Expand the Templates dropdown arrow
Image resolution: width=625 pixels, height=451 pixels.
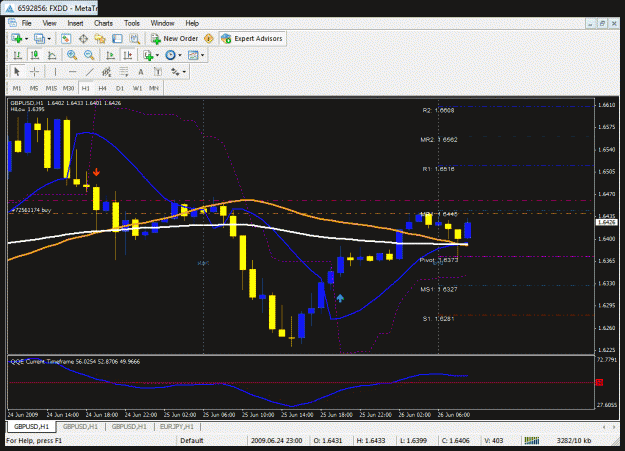pyautogui.click(x=202, y=55)
